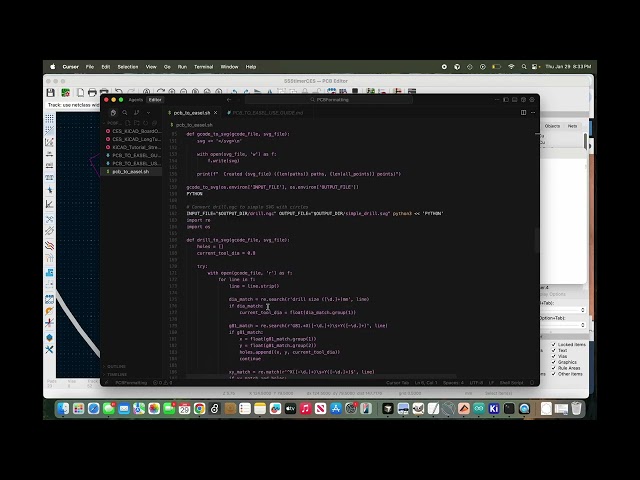
Task: Uncheck Graphics in selection filter
Action: 554,362
